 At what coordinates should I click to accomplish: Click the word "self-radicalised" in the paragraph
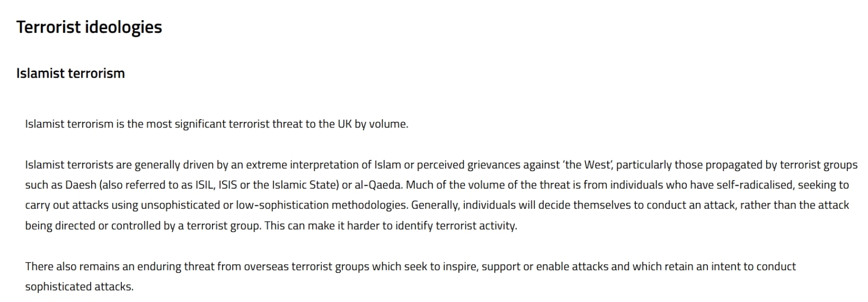point(755,185)
